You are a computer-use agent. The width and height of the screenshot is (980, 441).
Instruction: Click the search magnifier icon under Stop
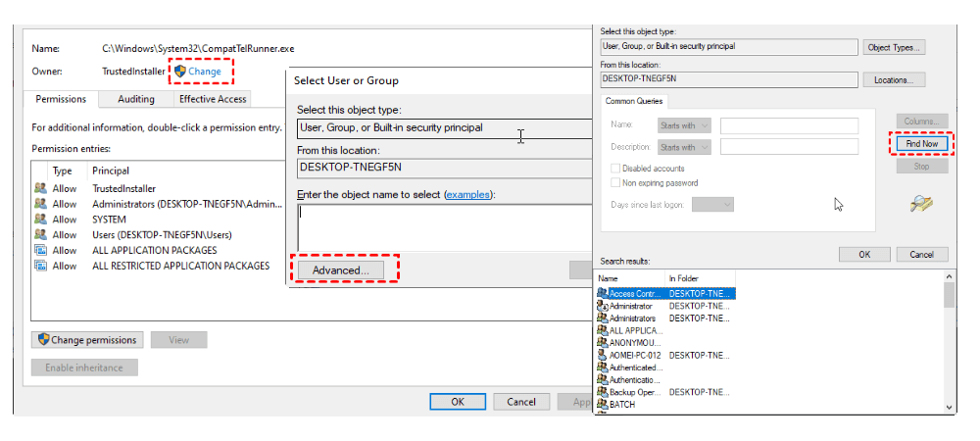920,203
